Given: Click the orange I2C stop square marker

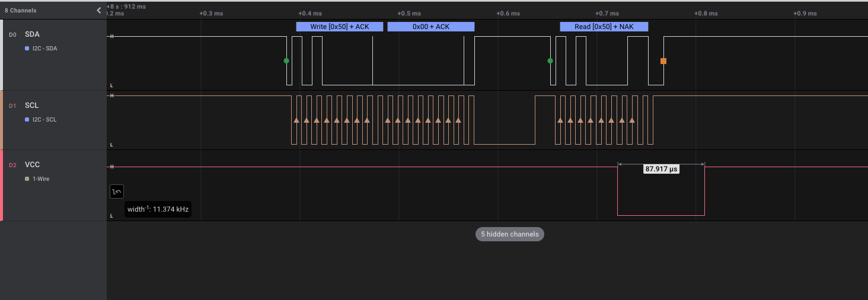Looking at the screenshot, I should tap(663, 61).
